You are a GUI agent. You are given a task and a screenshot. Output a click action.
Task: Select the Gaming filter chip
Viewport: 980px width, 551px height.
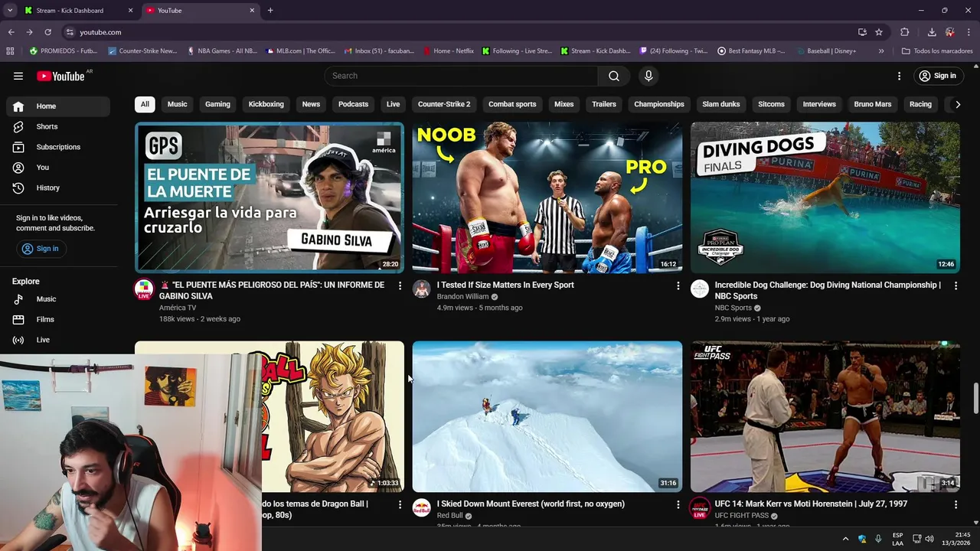pos(217,104)
